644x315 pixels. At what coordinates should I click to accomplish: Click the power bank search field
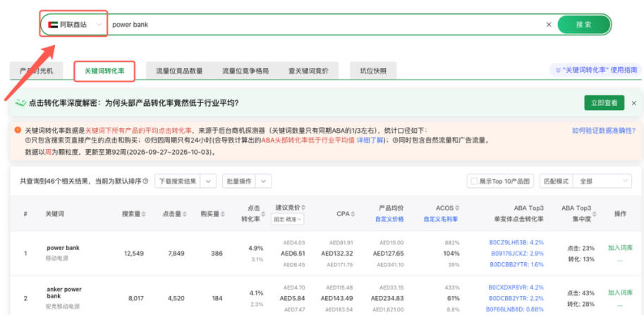tap(324, 25)
